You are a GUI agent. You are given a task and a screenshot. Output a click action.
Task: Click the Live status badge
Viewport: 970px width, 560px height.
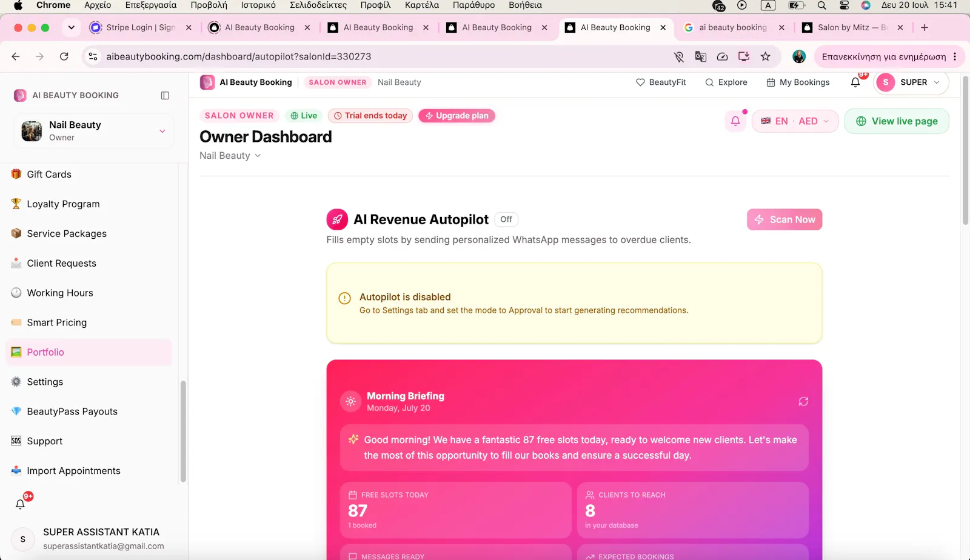[x=304, y=116]
